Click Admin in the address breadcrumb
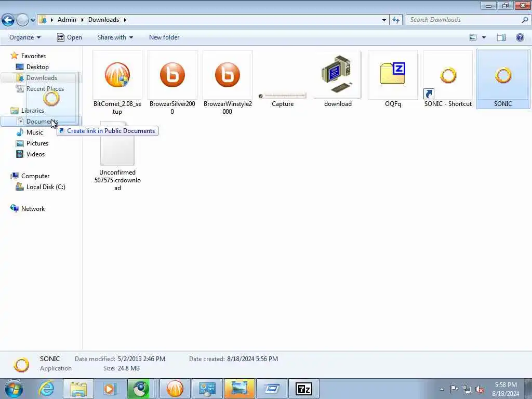 tap(67, 20)
